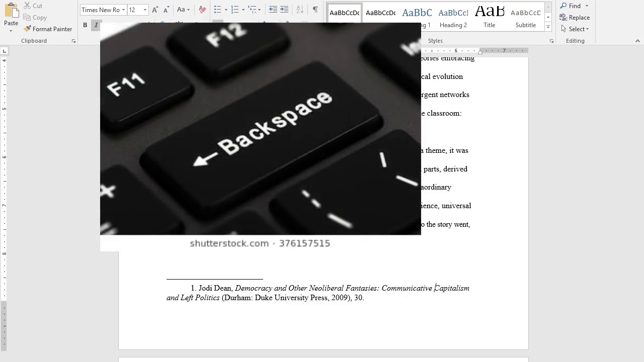Select the No Spacing style thumbnail
644x362 pixels.
click(x=380, y=13)
